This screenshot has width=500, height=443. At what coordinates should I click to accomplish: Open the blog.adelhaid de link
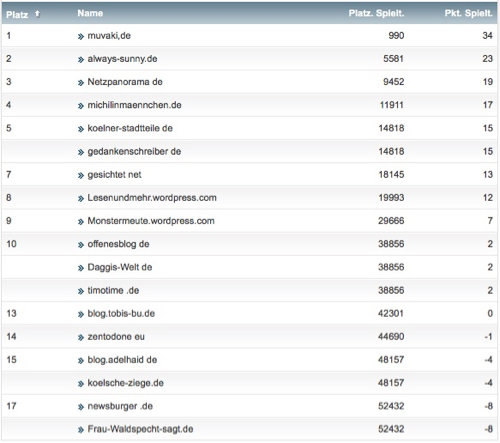point(122,360)
